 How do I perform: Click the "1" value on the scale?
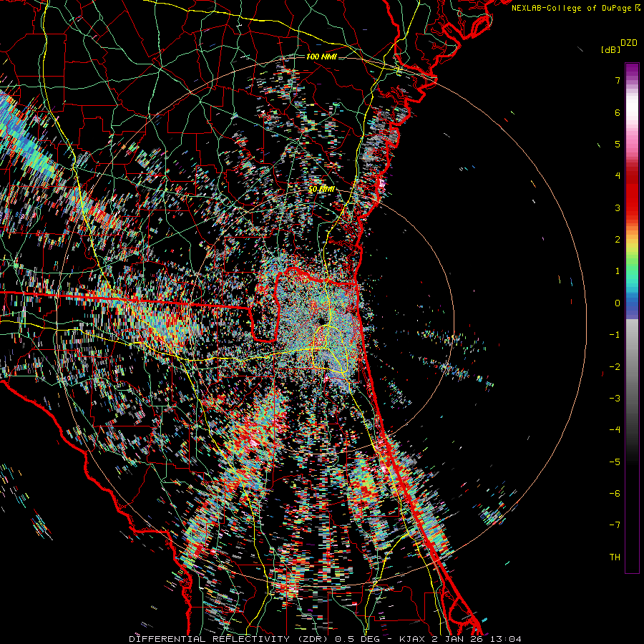tap(618, 271)
